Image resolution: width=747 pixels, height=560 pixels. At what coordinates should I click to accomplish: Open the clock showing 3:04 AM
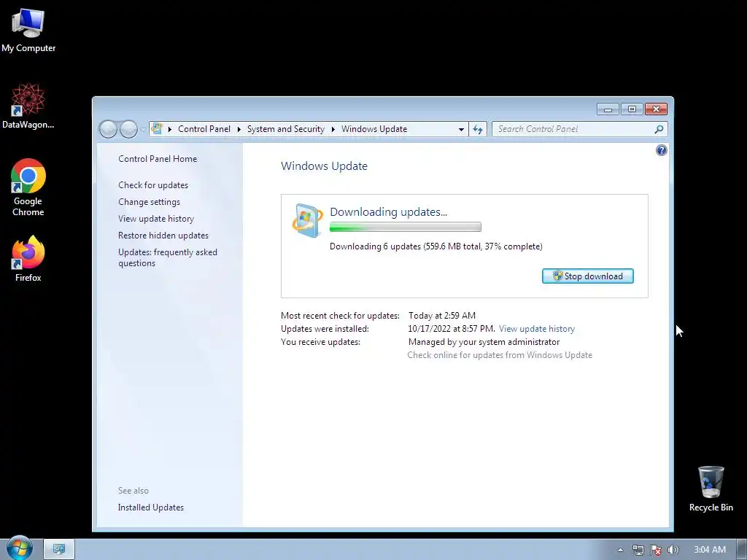(x=709, y=550)
